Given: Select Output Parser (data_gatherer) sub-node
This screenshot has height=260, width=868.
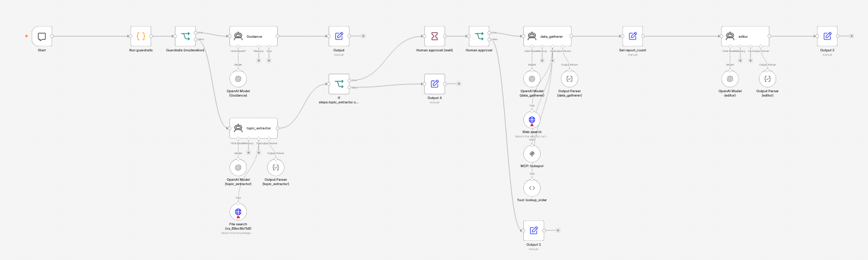Looking at the screenshot, I should pos(569,79).
